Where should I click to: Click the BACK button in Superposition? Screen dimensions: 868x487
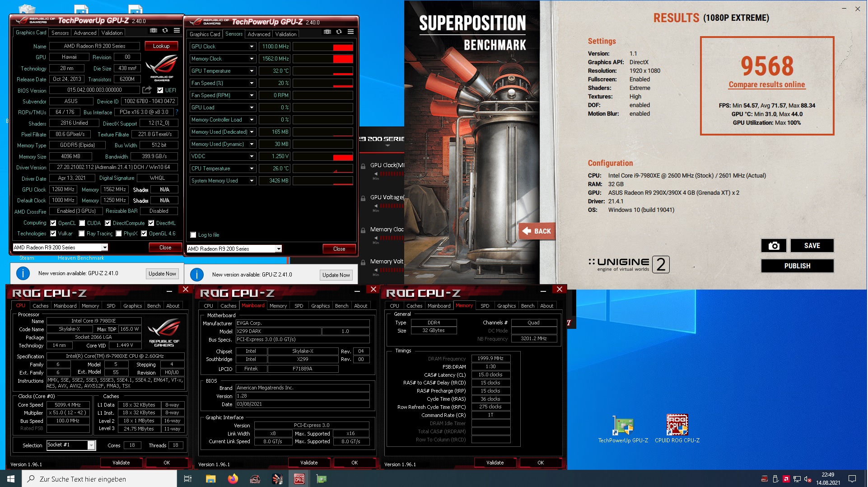click(x=537, y=231)
